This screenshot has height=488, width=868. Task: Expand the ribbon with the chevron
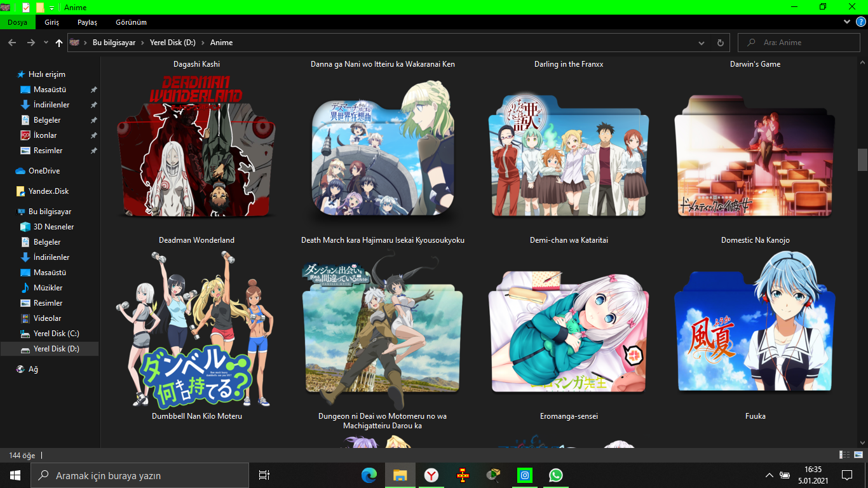(847, 22)
